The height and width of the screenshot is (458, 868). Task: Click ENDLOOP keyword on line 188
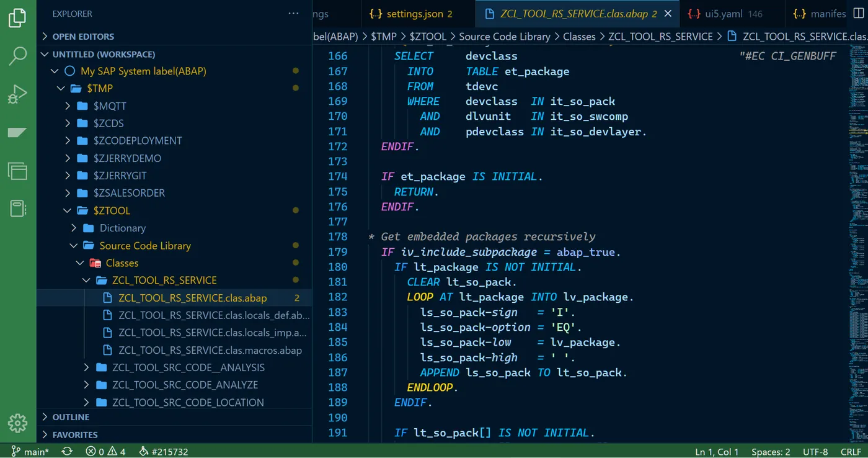[x=430, y=387]
